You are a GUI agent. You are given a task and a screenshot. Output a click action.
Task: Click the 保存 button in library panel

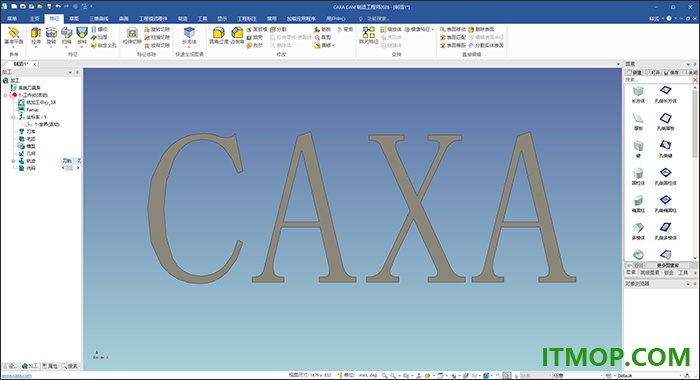(x=671, y=72)
